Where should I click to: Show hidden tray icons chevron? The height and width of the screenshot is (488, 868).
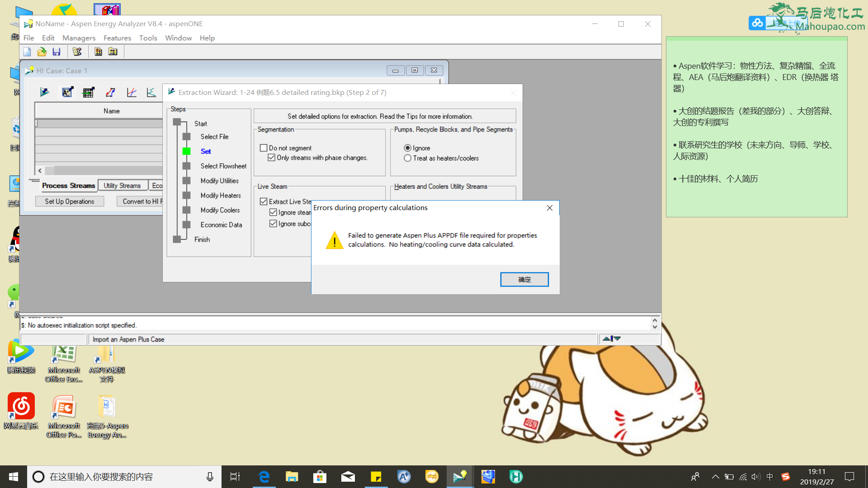pyautogui.click(x=715, y=477)
